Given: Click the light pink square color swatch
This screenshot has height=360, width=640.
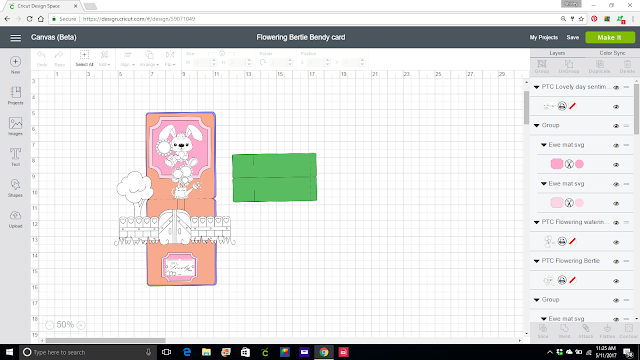Looking at the screenshot, I should tap(557, 203).
